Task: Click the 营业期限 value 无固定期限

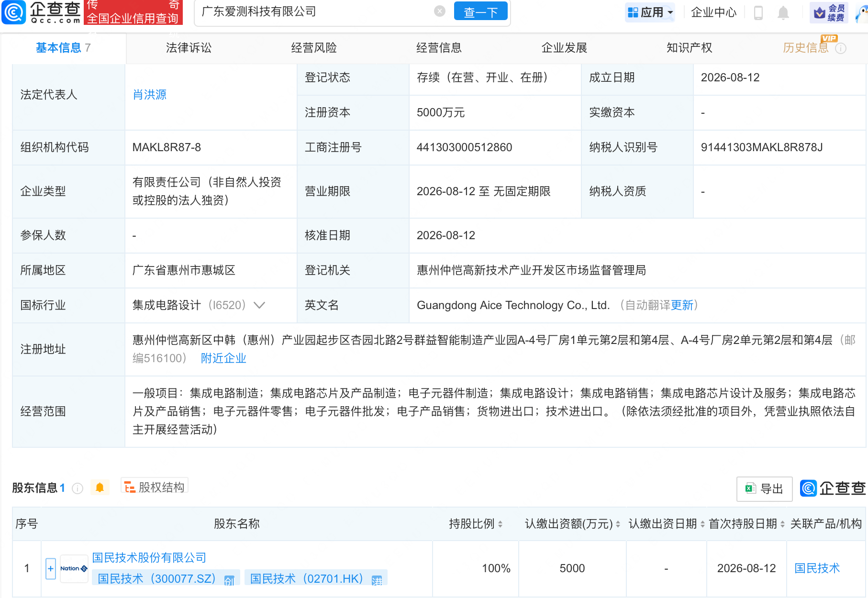Action: 522,191
